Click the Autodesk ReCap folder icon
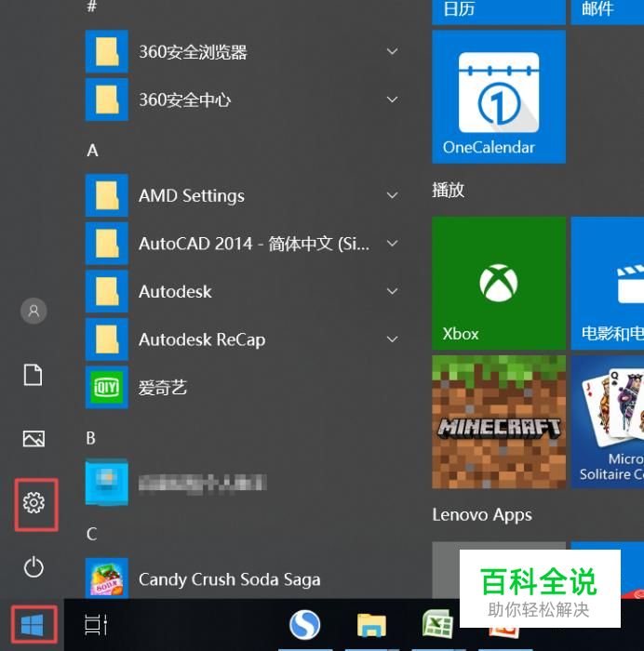The image size is (644, 651). pyautogui.click(x=107, y=339)
